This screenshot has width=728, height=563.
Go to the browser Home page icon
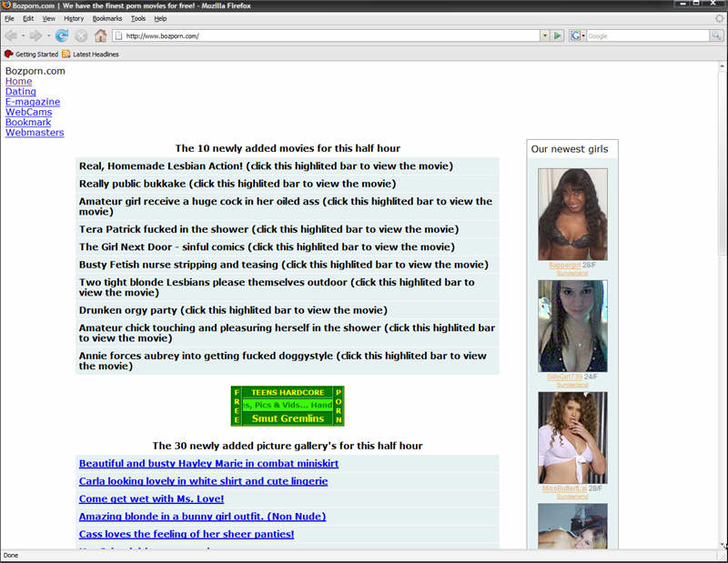click(101, 35)
